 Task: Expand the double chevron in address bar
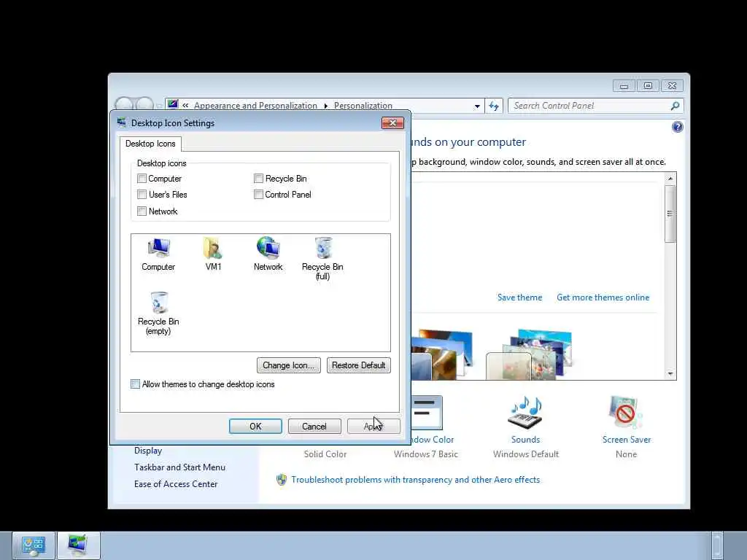[x=185, y=106]
